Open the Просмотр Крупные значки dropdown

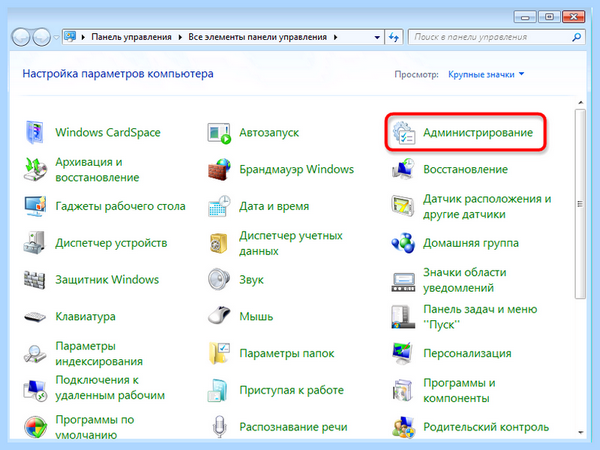[x=486, y=74]
